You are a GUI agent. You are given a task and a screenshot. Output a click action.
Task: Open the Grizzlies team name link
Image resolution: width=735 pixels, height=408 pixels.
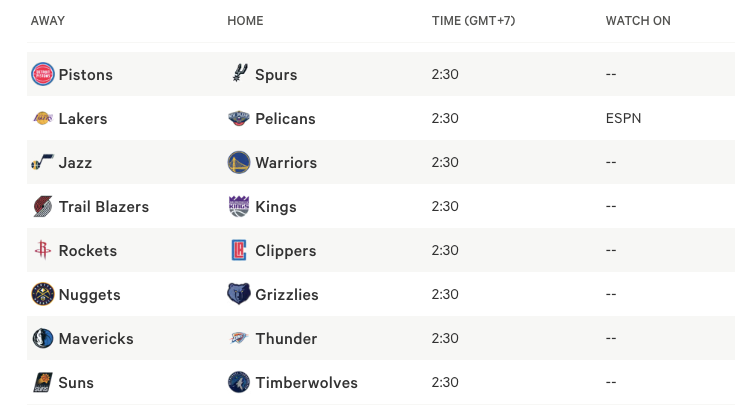coord(286,295)
